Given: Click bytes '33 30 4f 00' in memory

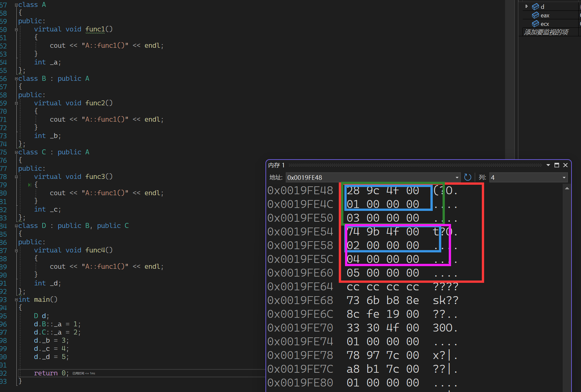Looking at the screenshot, I should pyautogui.click(x=383, y=328).
